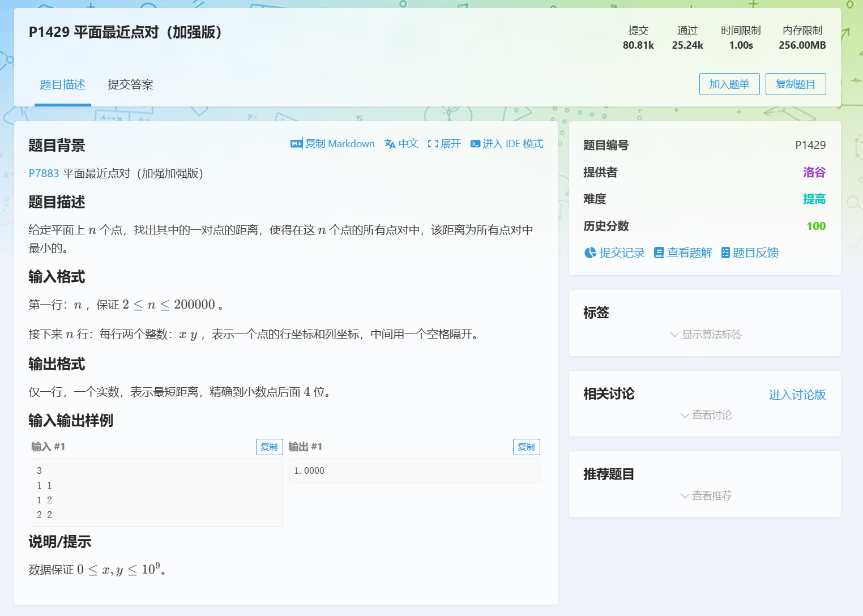
Task: Expand 查看推荐 under 推荐题目
Action: click(706, 496)
